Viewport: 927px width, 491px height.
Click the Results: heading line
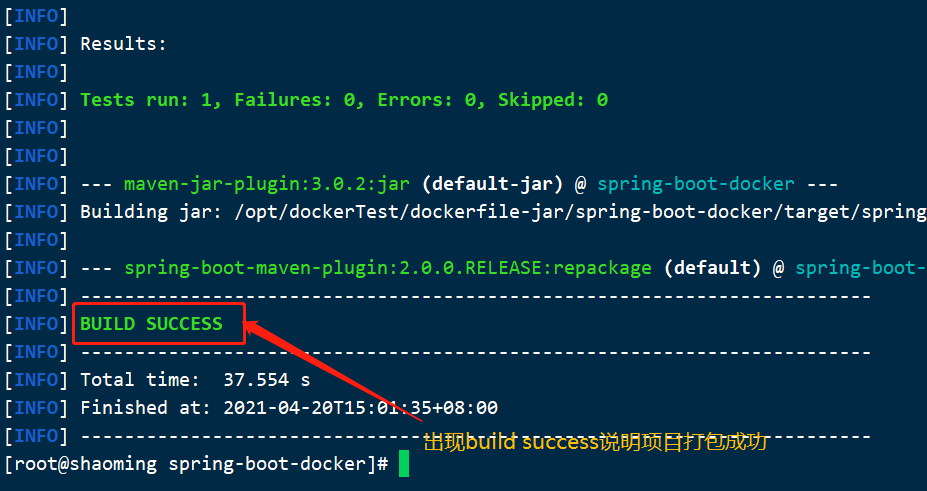point(124,44)
